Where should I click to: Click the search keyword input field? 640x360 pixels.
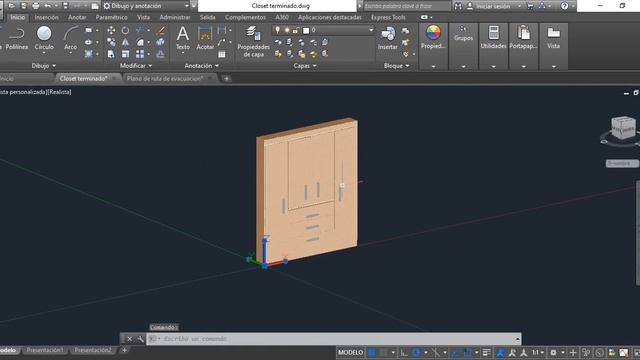click(406, 6)
